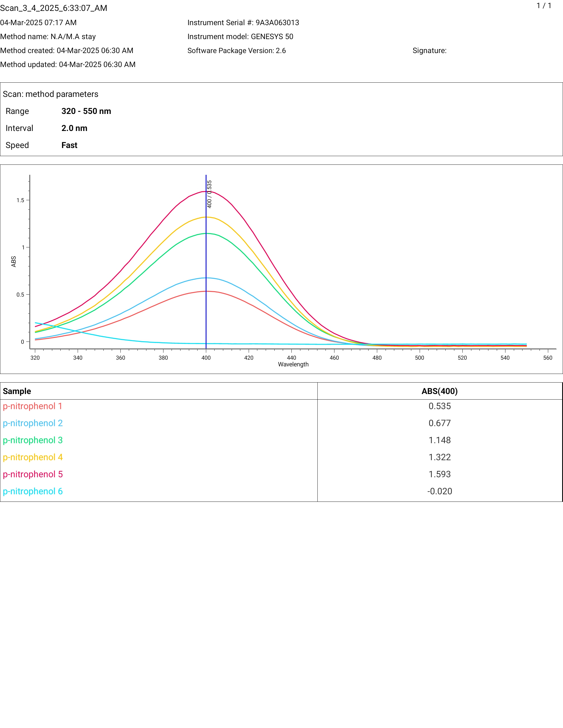Click the ABS(400) column header

tap(439, 391)
